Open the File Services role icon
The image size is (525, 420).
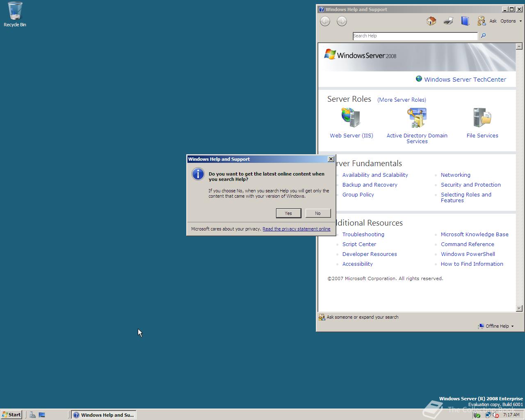(482, 118)
